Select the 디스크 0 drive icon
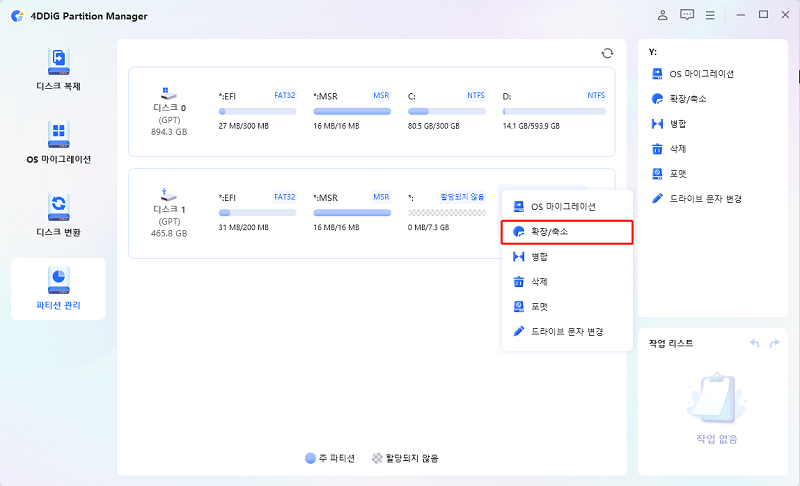This screenshot has width=800, height=486. click(x=168, y=94)
